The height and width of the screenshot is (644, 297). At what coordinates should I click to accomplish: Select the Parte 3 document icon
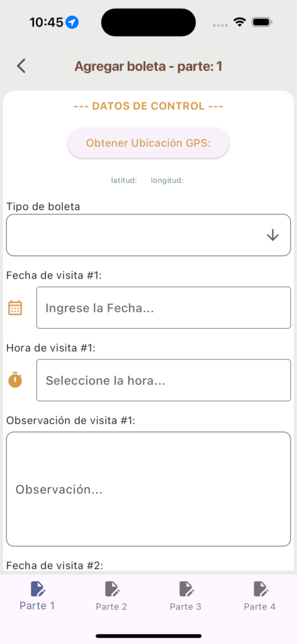click(186, 589)
